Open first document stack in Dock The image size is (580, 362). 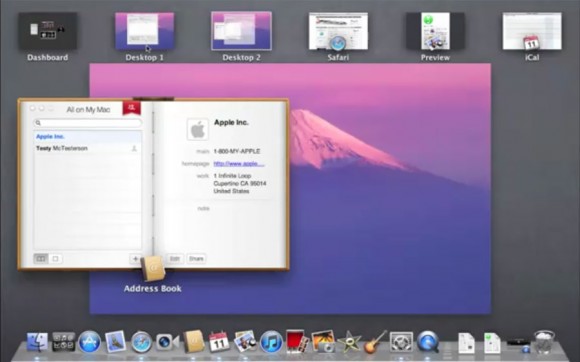click(x=466, y=343)
